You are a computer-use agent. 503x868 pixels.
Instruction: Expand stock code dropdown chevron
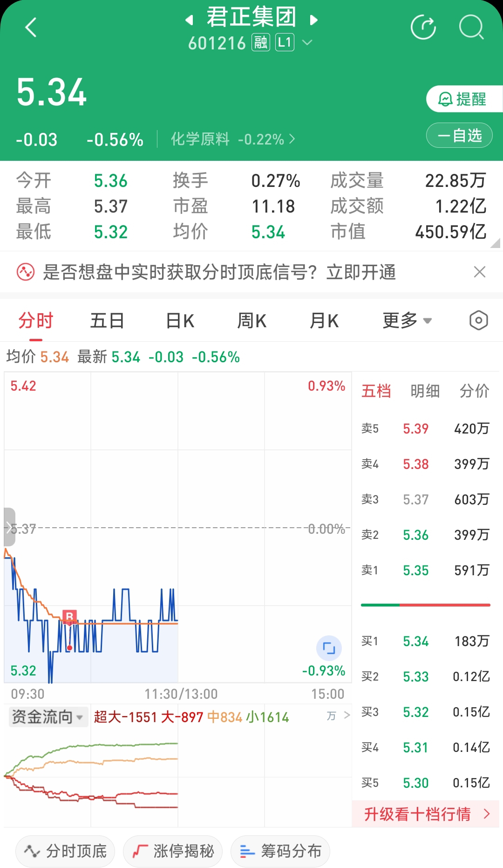point(307,43)
